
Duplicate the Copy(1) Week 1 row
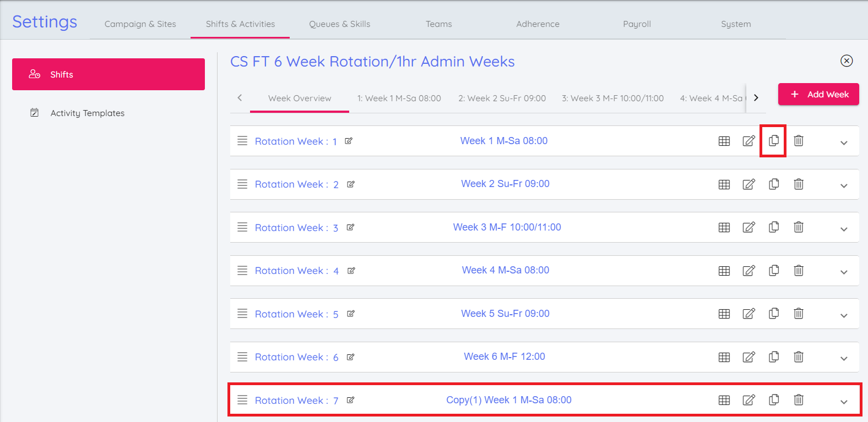point(773,400)
